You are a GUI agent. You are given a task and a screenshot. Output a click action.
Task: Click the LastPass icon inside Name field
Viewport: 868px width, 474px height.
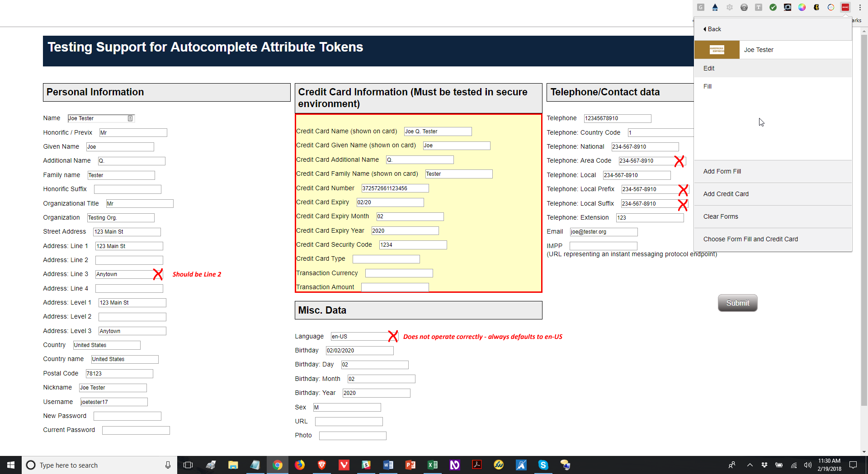pyautogui.click(x=130, y=118)
